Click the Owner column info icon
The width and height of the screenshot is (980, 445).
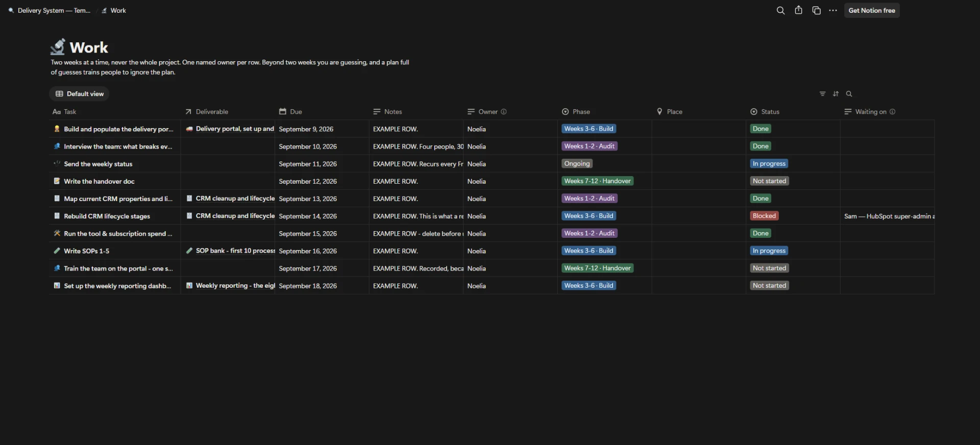(504, 112)
